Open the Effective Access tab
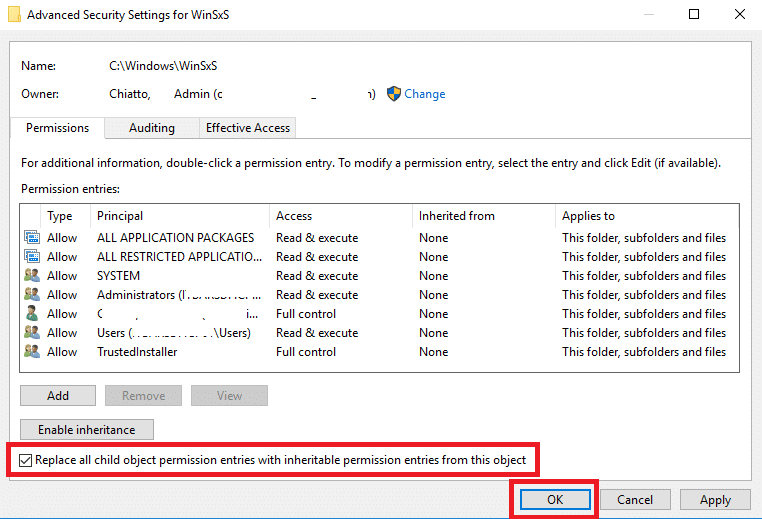Image resolution: width=762 pixels, height=519 pixels. click(248, 128)
